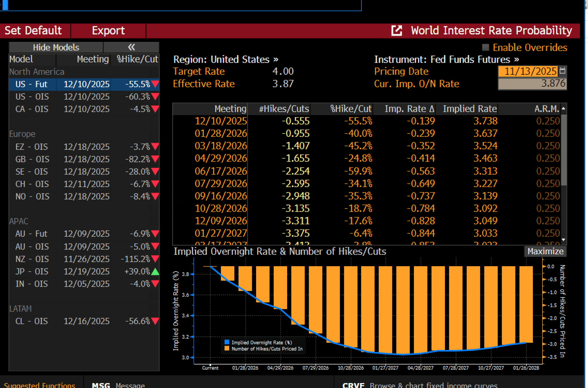Maximize the Implied Overnight Rate chart
Viewport: 588px width, 388px height.
pyautogui.click(x=545, y=251)
